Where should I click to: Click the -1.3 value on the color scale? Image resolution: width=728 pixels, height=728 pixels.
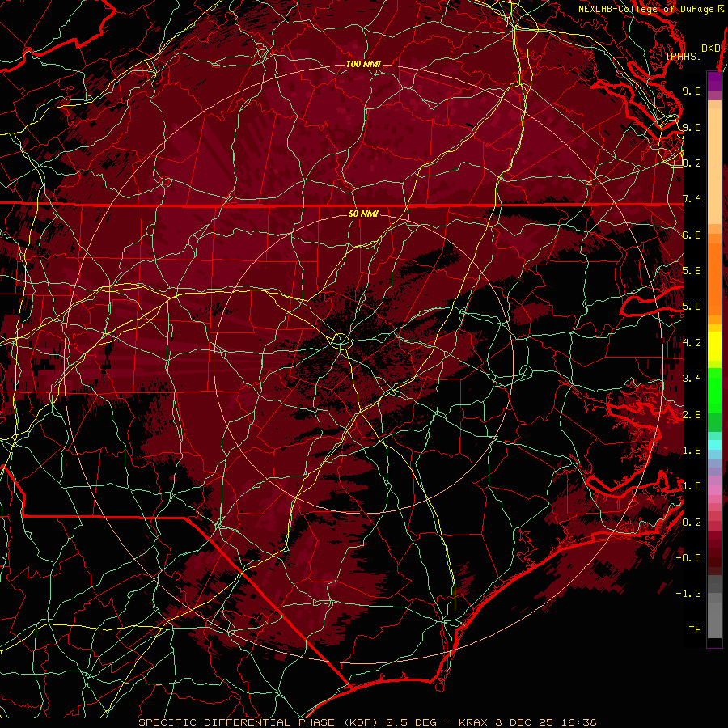688,594
